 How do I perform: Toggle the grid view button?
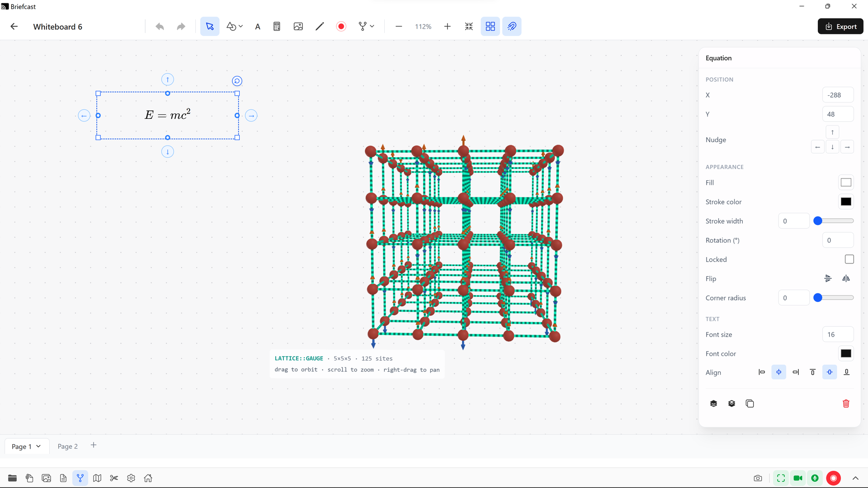pyautogui.click(x=490, y=27)
